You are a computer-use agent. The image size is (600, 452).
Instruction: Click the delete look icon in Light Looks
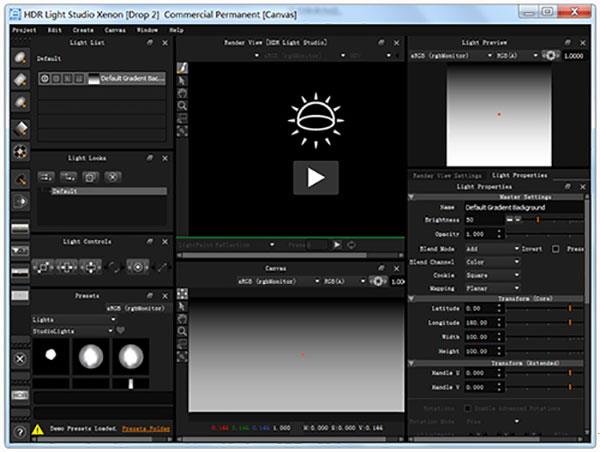click(x=112, y=177)
